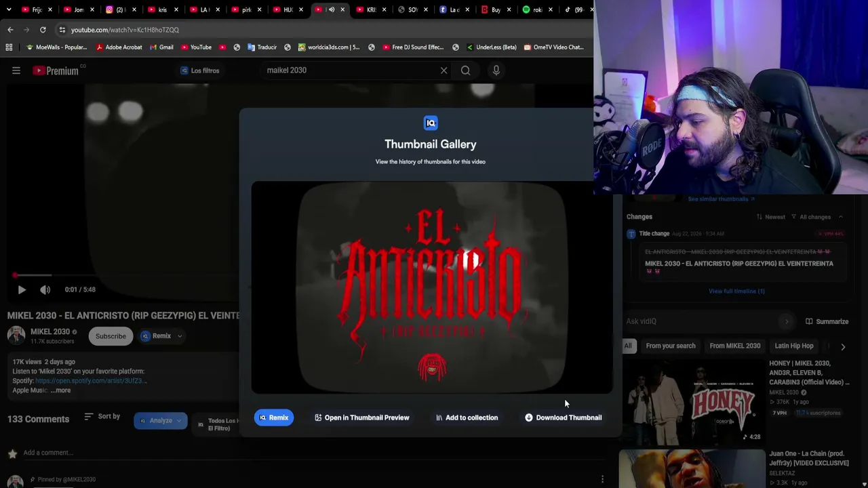Open the Chrome apps grid
This screenshot has width=868, height=488.
pos(9,47)
